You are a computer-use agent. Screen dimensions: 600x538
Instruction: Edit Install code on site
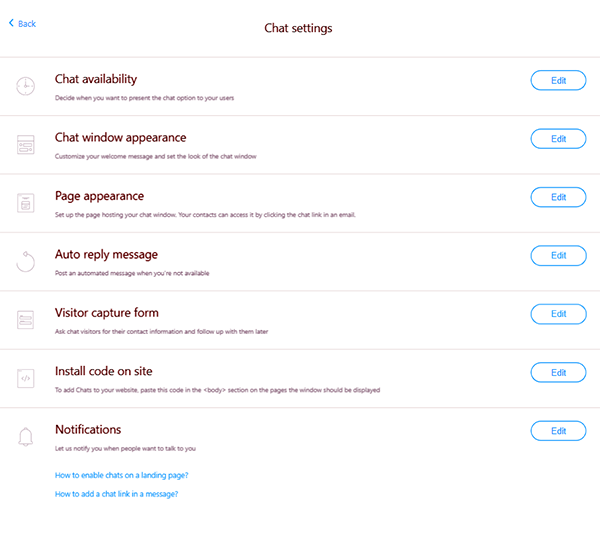pyautogui.click(x=558, y=373)
